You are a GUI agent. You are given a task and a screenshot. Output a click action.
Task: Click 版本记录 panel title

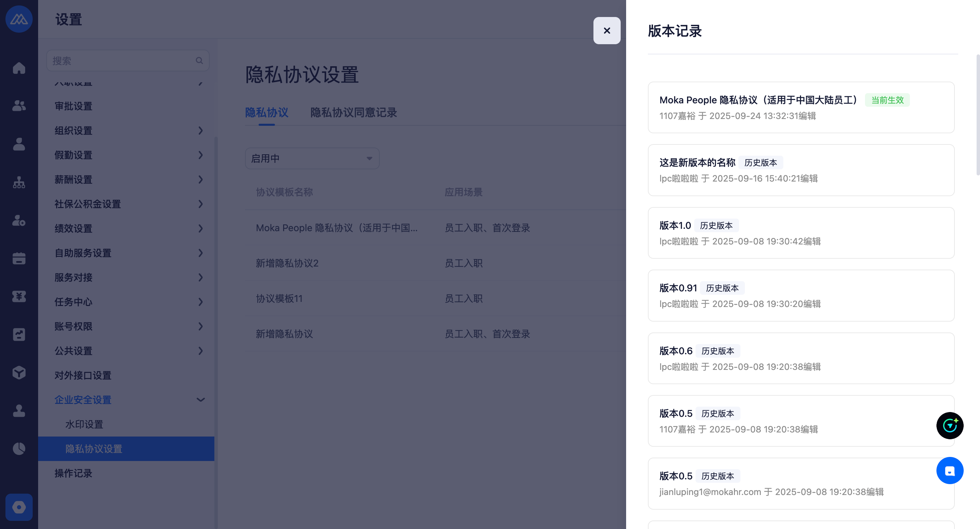click(x=675, y=31)
